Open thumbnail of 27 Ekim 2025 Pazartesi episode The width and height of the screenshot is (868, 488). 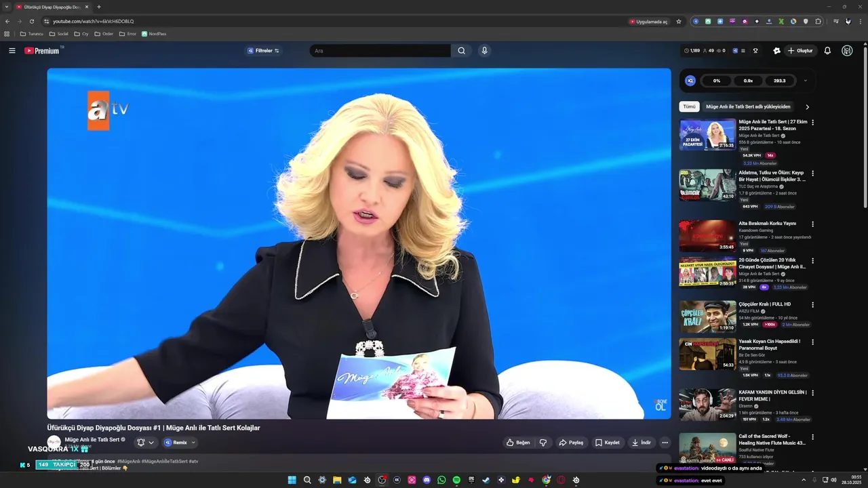pos(707,135)
